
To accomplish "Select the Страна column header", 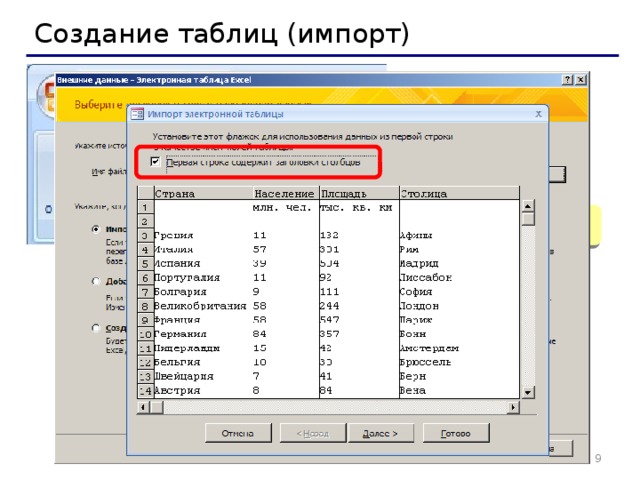I will (x=203, y=193).
